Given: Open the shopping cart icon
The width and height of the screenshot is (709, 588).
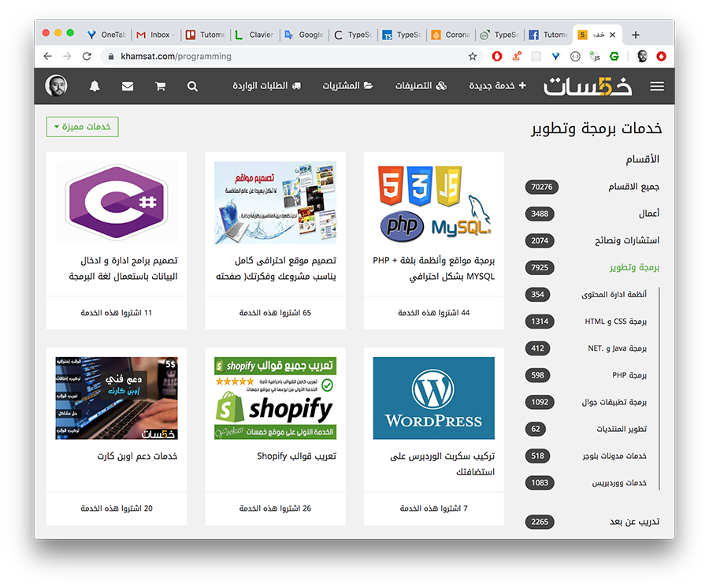Looking at the screenshot, I should (160, 86).
